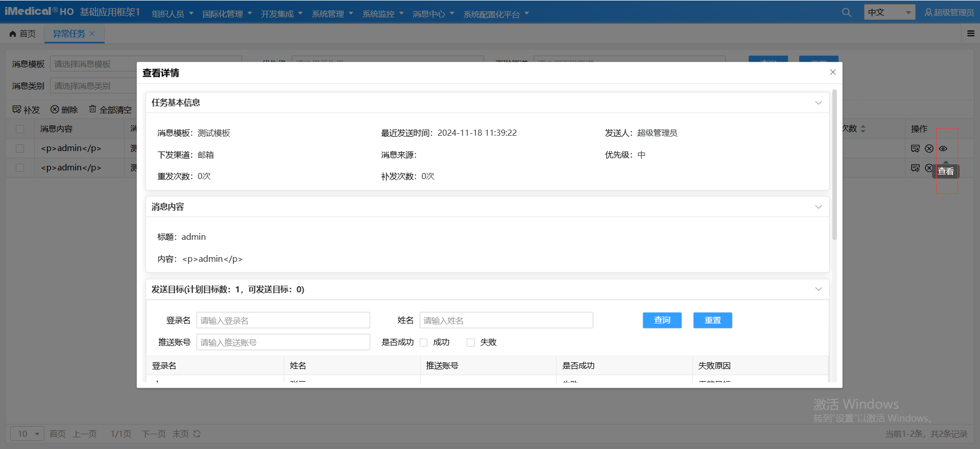This screenshot has height=449, width=980.
Task: Click the blue 查询 button in dialog
Action: (662, 320)
